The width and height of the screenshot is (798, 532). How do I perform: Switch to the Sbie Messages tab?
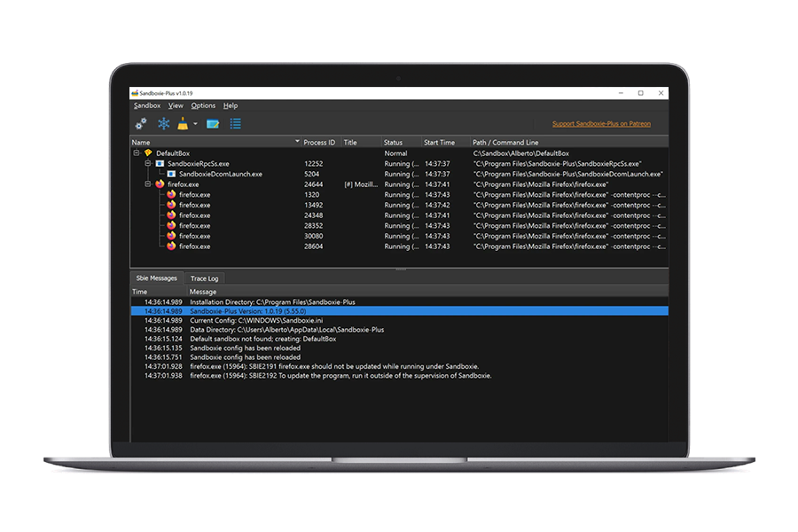156,278
